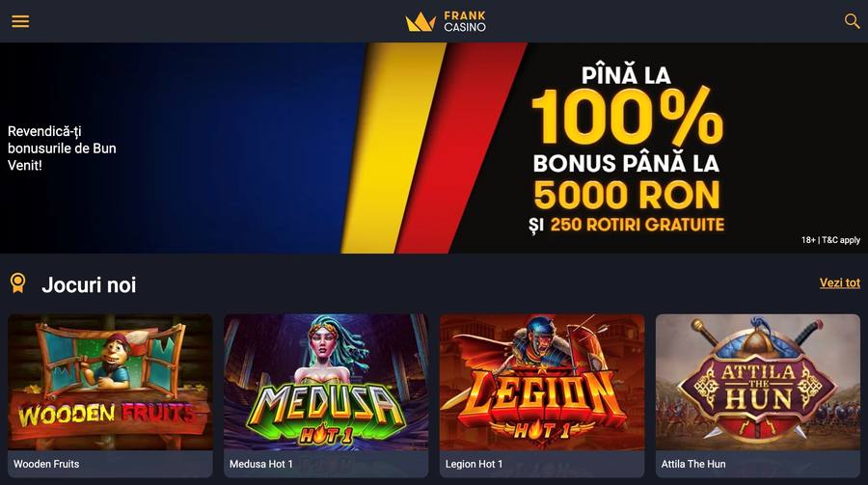868x485 pixels.
Task: Open the Legion Hot 1 game image
Action: point(542,382)
